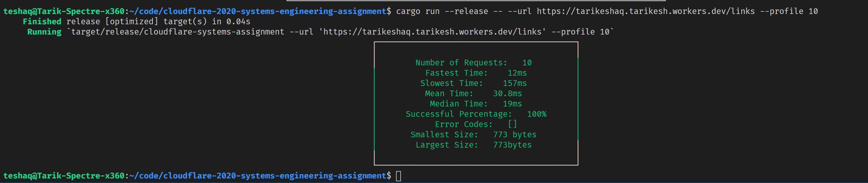This screenshot has width=868, height=183.
Task: Click the 'cargo run --release' command text
Action: [x=442, y=11]
